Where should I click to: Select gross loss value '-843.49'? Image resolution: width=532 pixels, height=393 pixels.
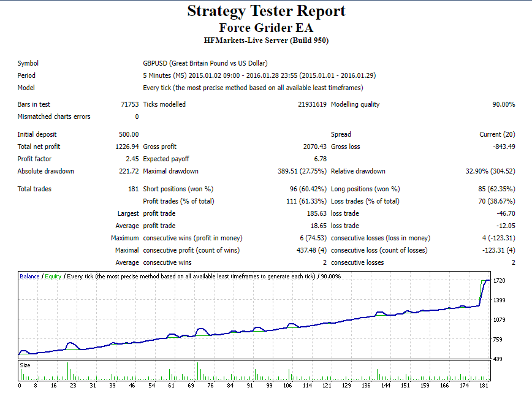pyautogui.click(x=504, y=147)
